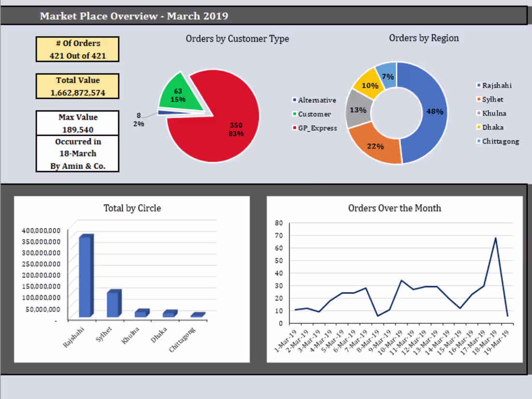Click the Alternative legend color marker
The image size is (532, 399).
pyautogui.click(x=295, y=100)
